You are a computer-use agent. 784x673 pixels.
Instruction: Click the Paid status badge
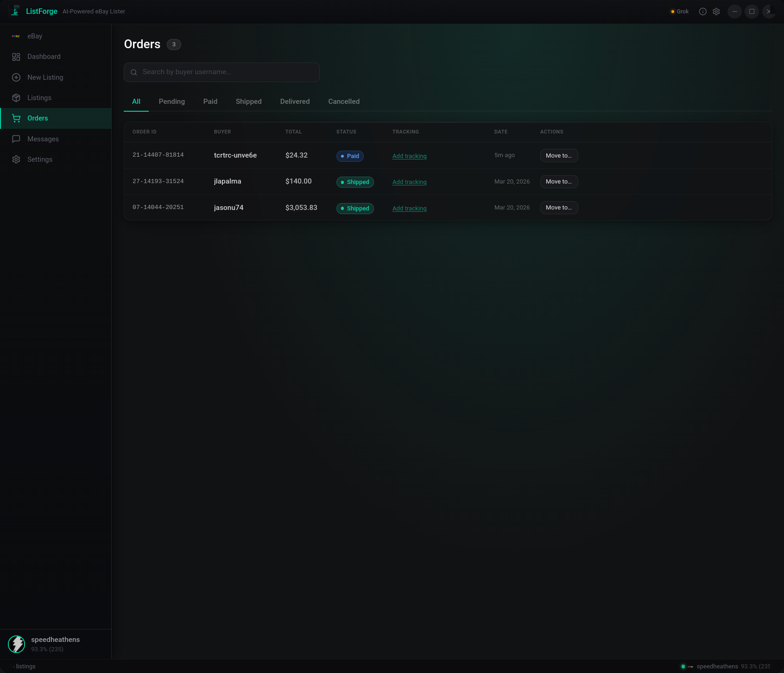350,156
